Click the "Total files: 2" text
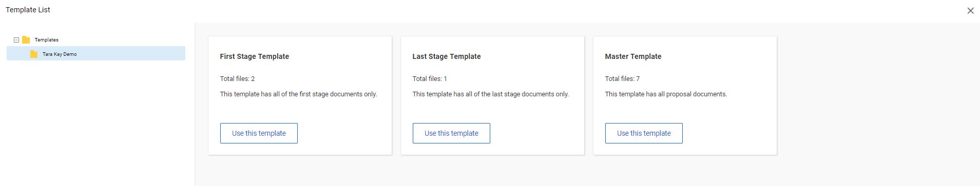Image resolution: width=980 pixels, height=186 pixels. pyautogui.click(x=238, y=79)
